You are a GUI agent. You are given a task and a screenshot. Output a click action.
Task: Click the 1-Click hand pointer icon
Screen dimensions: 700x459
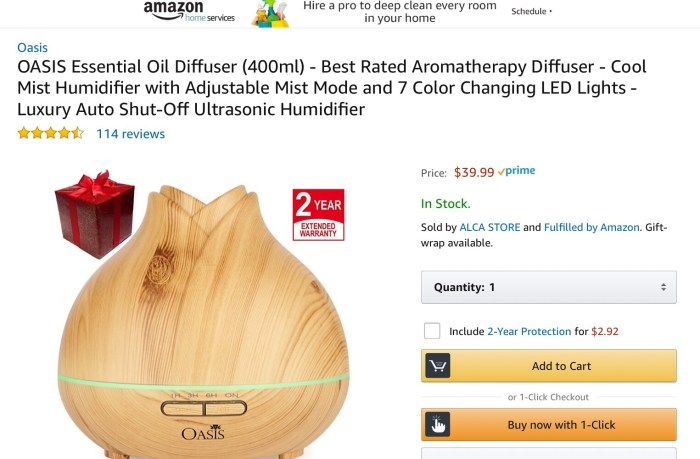tap(437, 425)
